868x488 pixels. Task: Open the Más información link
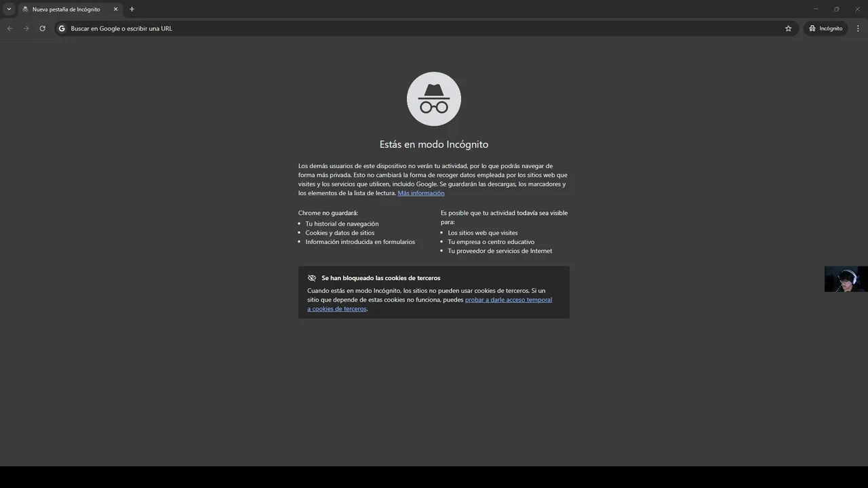421,193
